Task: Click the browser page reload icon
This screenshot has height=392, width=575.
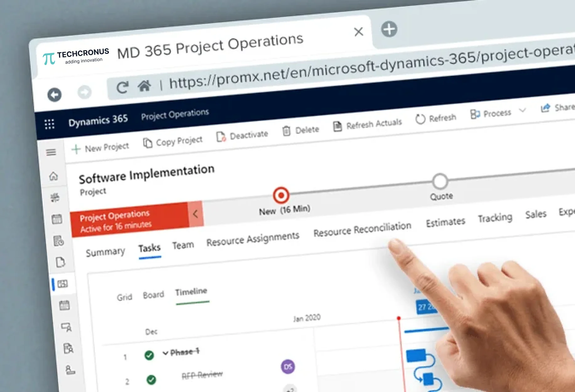Action: (x=123, y=87)
